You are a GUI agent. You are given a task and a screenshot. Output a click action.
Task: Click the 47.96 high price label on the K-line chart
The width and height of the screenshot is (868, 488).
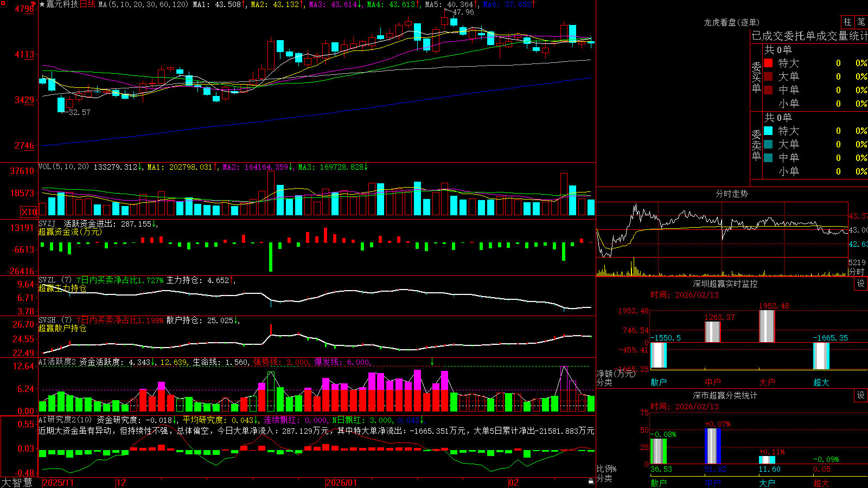coord(463,12)
